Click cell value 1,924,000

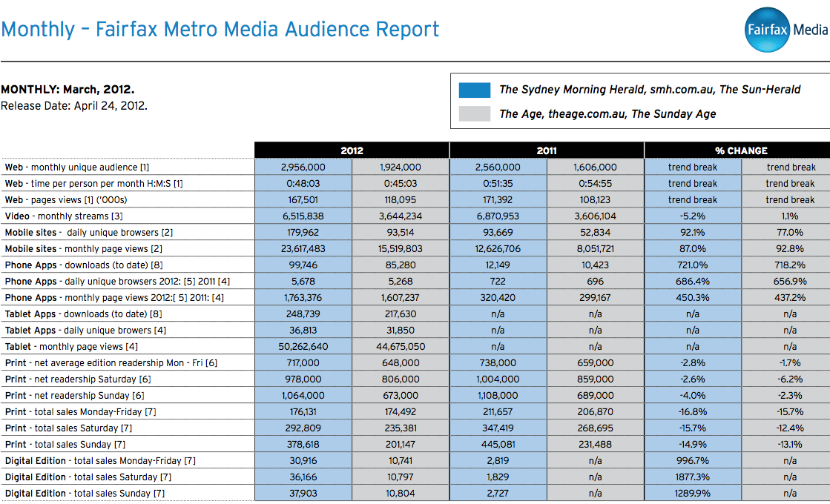pyautogui.click(x=401, y=167)
